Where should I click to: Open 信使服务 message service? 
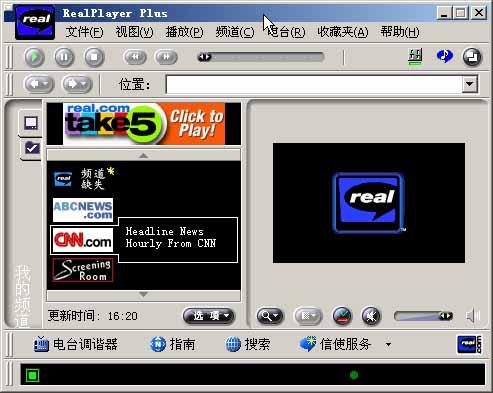point(335,344)
